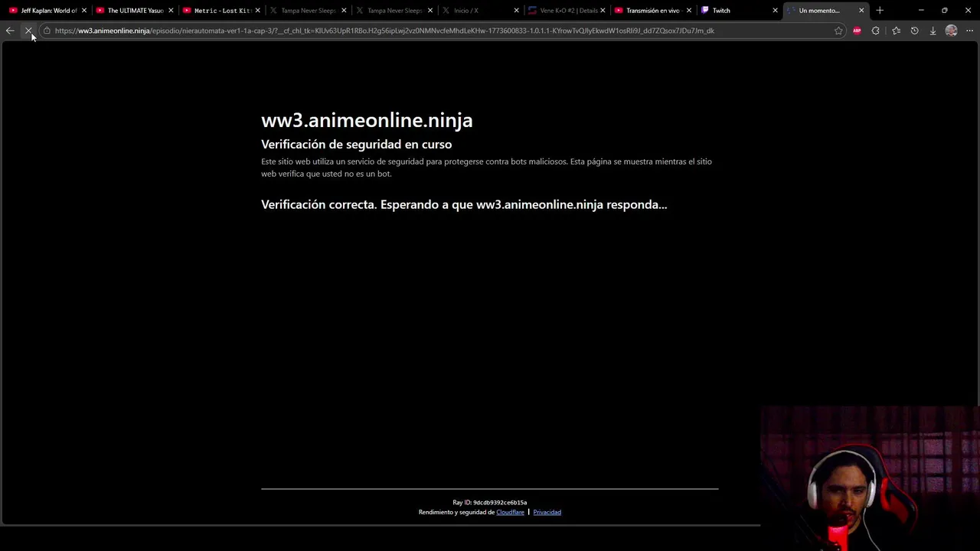This screenshot has width=980, height=551.
Task: Open the browser settings three-dot menu
Action: pos(969,31)
